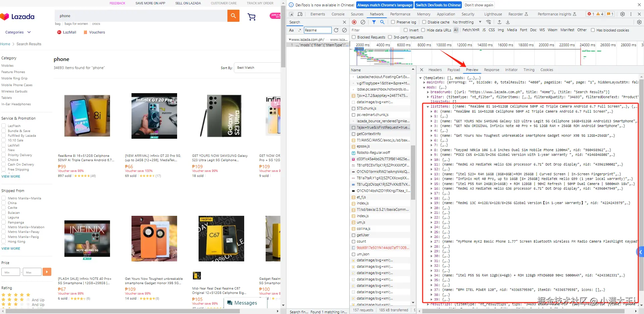Check the LazFlash filter checkbox
644x314 pixels.
click(4, 126)
